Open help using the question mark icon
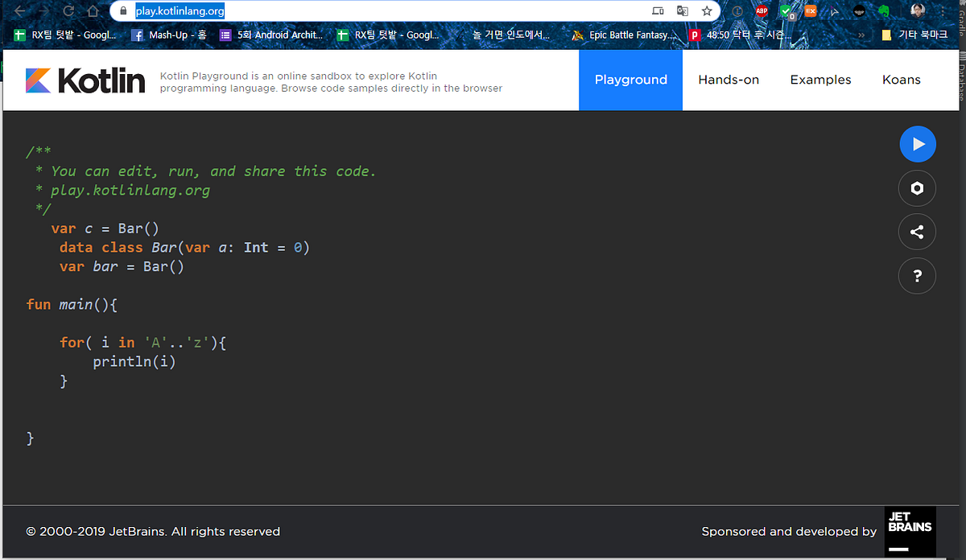This screenshot has width=966, height=560. tap(918, 275)
